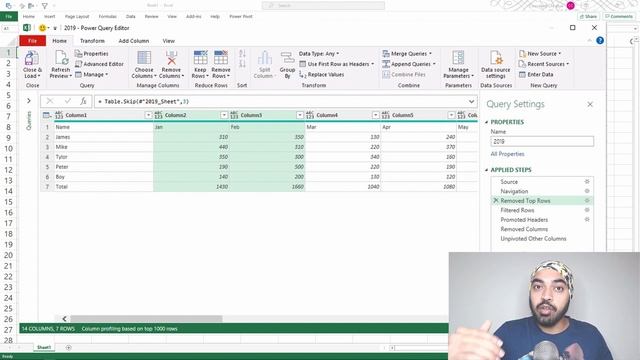Switch to the View tab in Power Query
Screen dimensions: 640x360
click(169, 41)
